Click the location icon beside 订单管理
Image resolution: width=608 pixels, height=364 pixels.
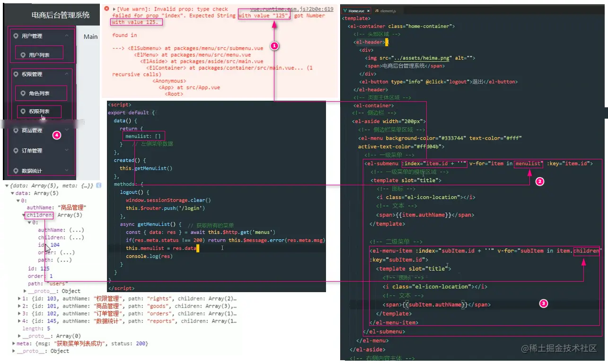tap(16, 151)
